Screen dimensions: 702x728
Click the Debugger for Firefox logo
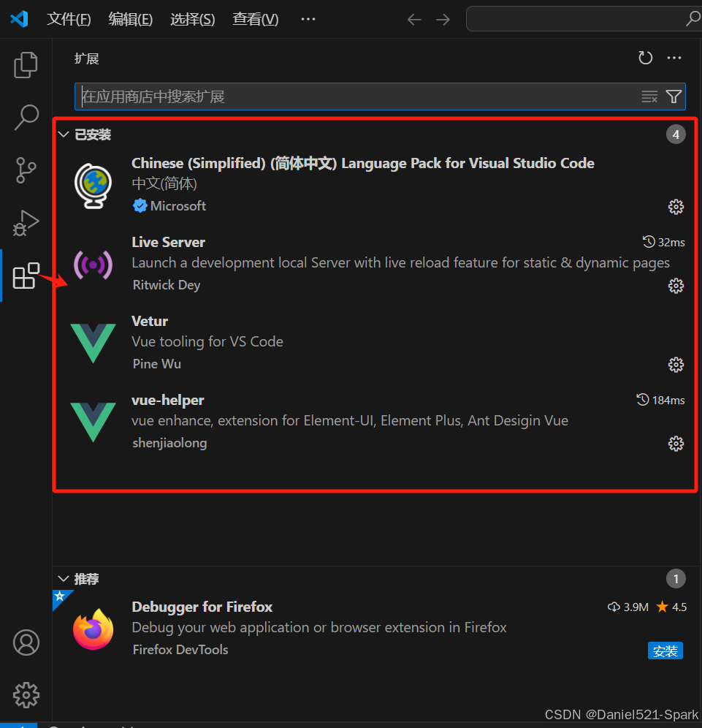[x=94, y=629]
